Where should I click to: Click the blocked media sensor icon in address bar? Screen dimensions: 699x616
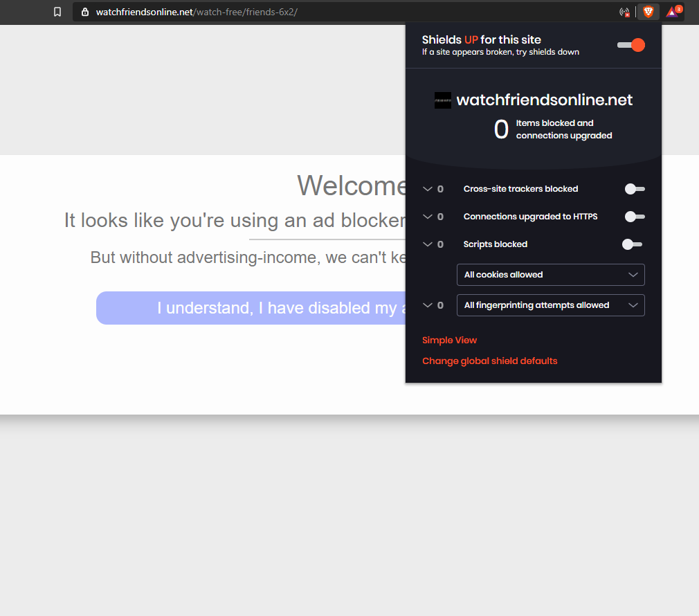pos(624,12)
